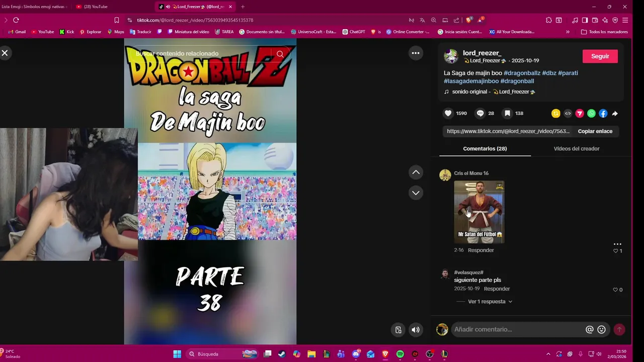
Task: Click Buscar contenido relacionado search field
Action: (x=201, y=54)
